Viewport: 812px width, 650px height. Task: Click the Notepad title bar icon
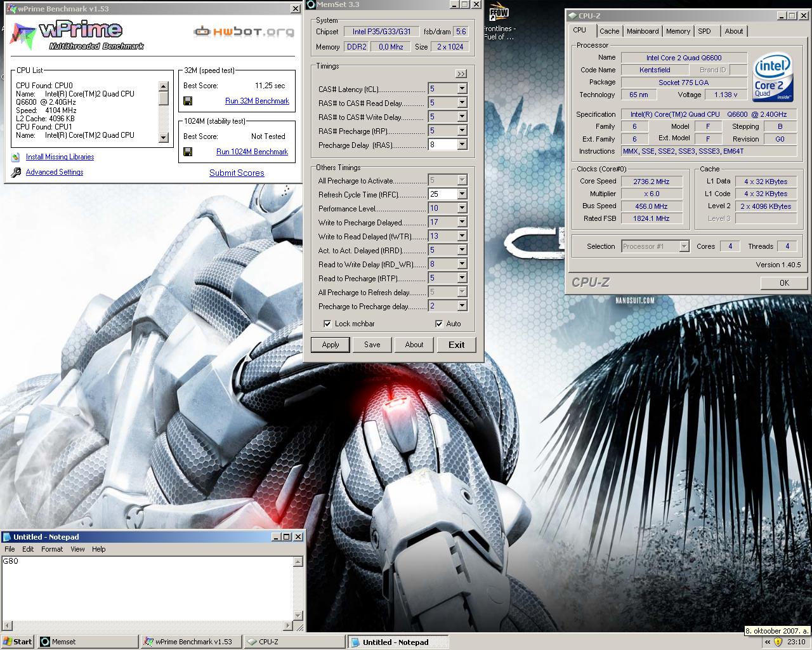[7, 537]
